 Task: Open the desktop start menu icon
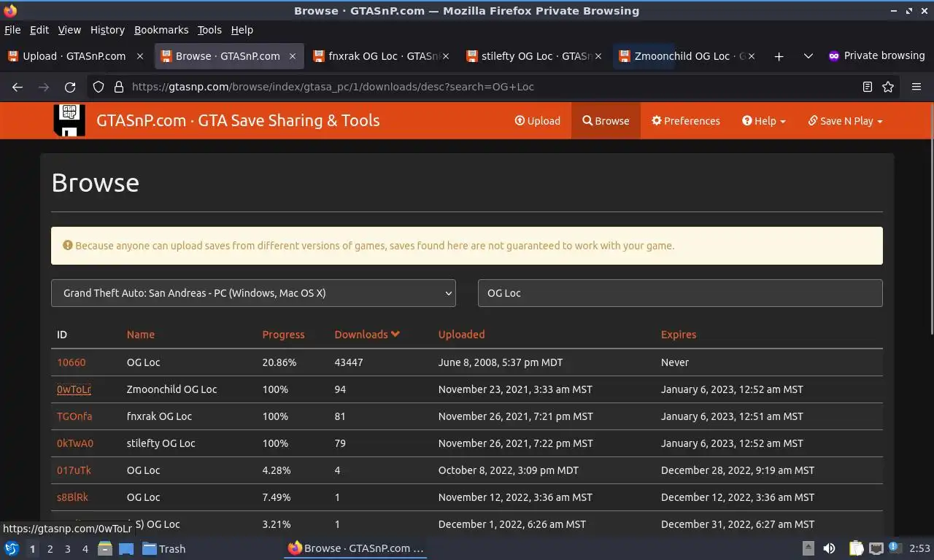point(12,548)
